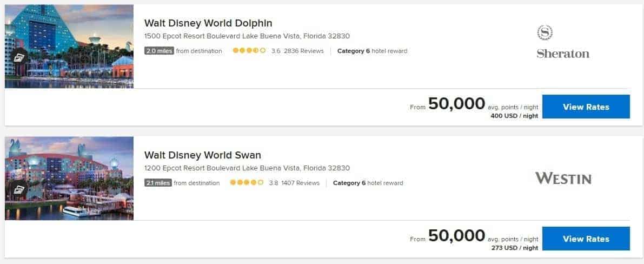
Task: View Rates for Walt Disney World Swan
Action: (586, 239)
